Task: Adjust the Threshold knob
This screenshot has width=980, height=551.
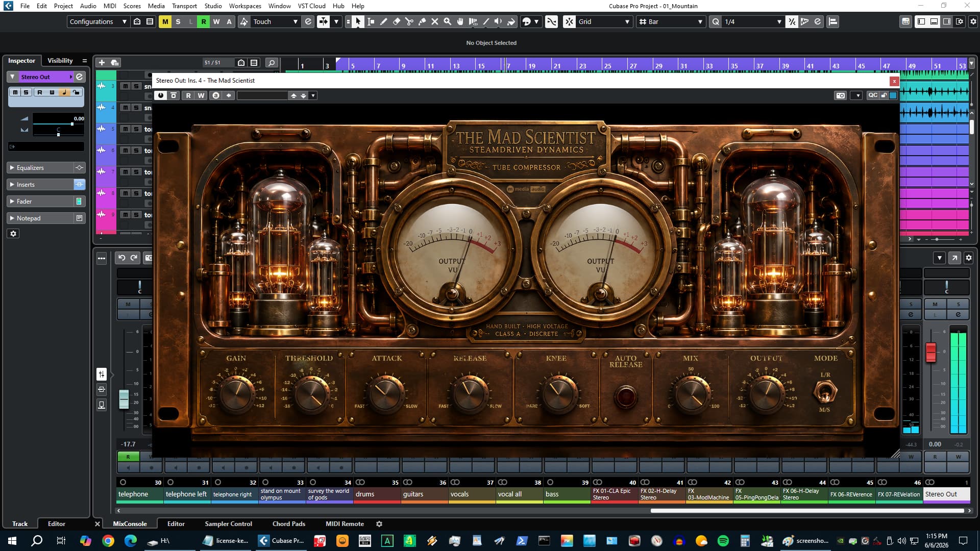Action: [x=311, y=394]
